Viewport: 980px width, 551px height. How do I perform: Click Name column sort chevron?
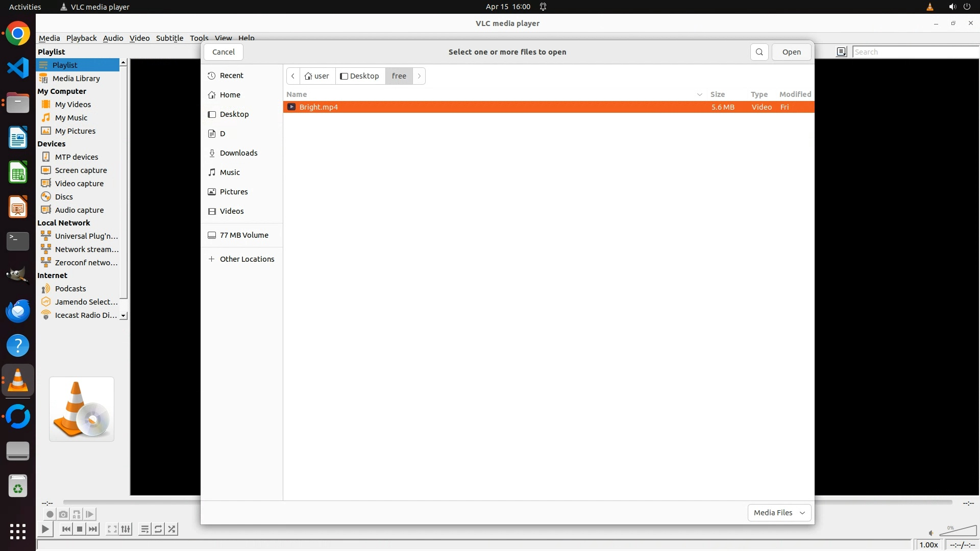pos(699,94)
